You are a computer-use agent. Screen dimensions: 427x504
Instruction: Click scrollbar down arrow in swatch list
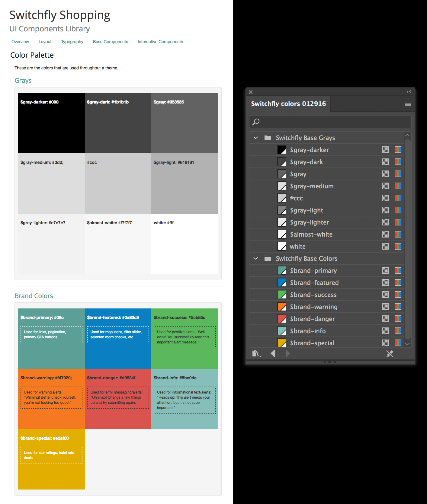(x=407, y=344)
